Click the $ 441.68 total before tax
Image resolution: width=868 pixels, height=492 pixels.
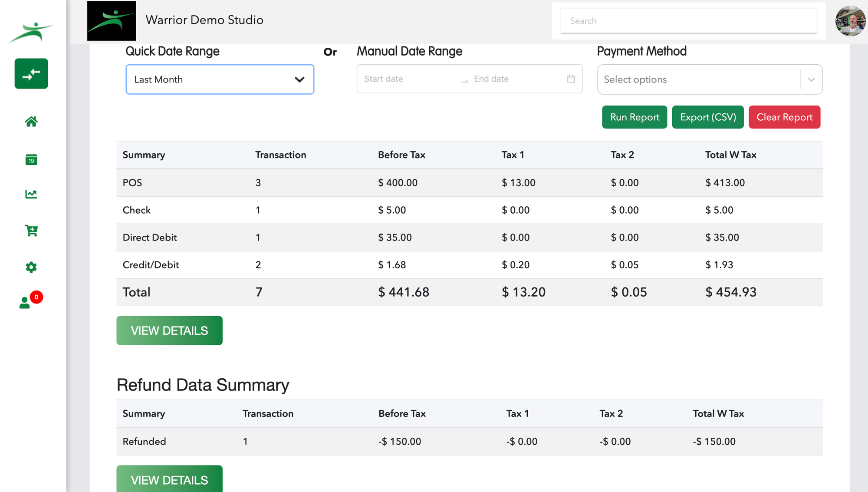[x=404, y=292]
